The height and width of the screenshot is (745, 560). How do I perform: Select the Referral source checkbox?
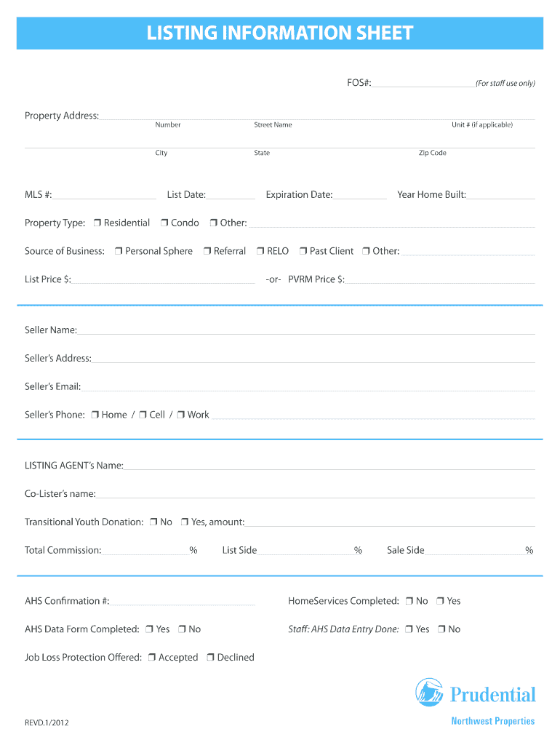pos(207,252)
